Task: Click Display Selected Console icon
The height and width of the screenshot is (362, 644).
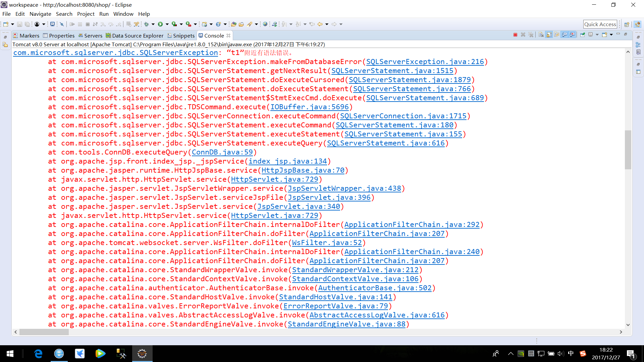Action: click(591, 35)
